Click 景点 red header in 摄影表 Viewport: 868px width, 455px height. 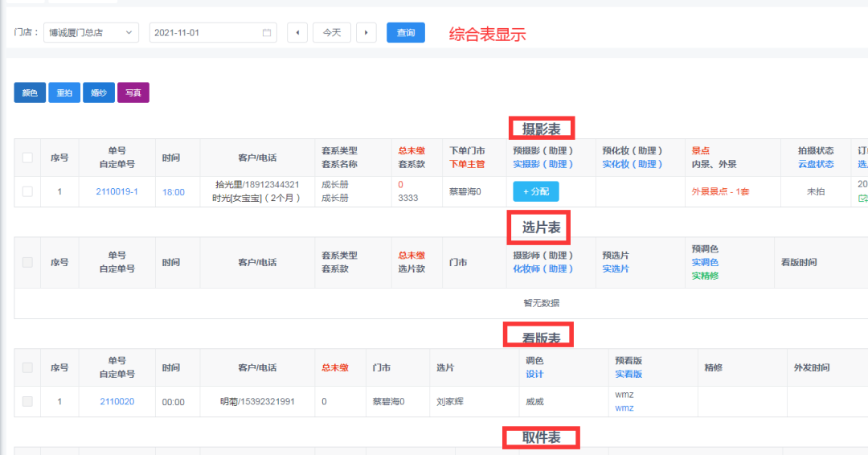point(700,150)
